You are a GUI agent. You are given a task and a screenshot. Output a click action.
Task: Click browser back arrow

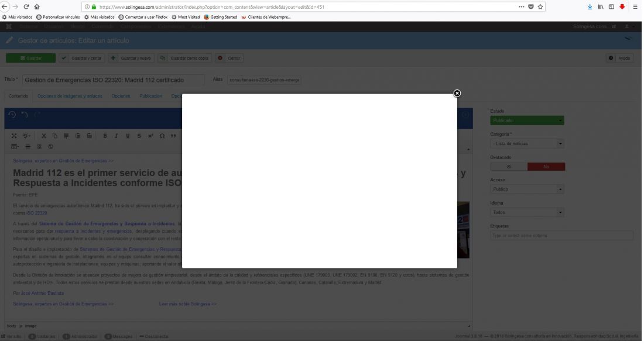point(5,6)
